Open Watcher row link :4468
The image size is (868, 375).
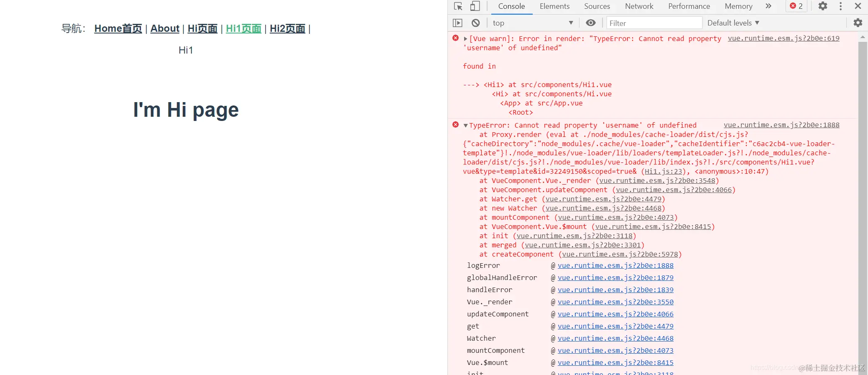615,338
